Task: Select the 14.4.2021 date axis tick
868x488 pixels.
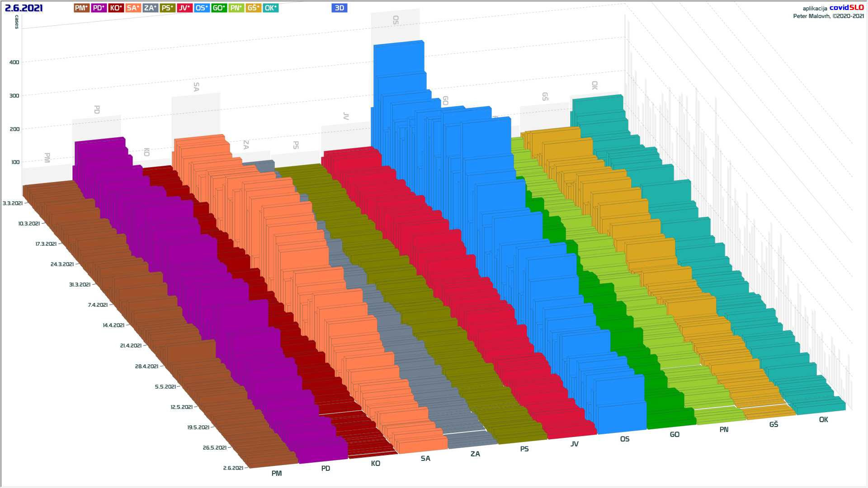Action: (x=113, y=325)
